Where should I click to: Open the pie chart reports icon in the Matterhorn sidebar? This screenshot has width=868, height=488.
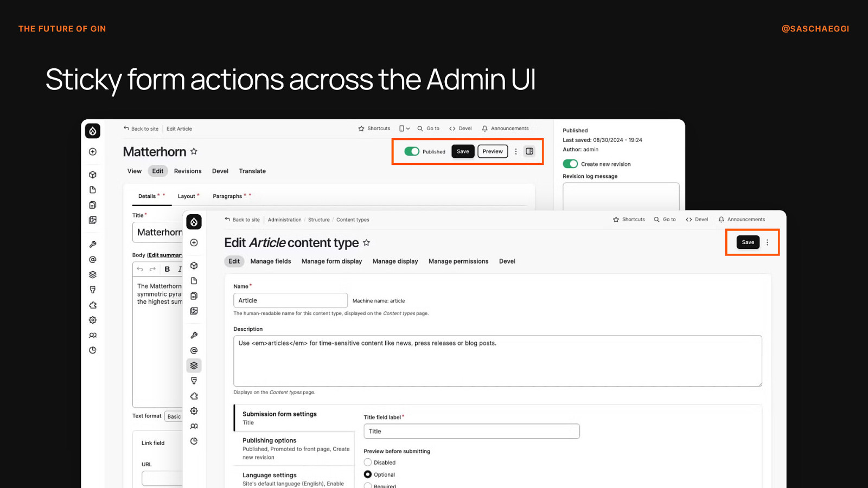(93, 350)
